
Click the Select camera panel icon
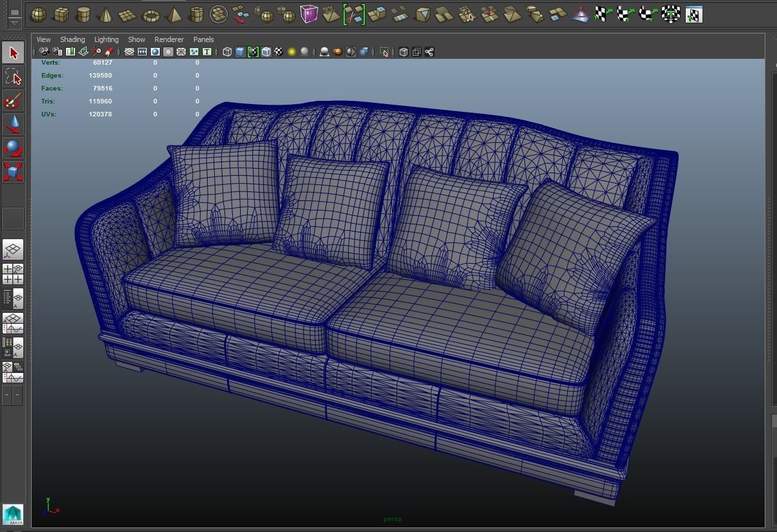44,52
